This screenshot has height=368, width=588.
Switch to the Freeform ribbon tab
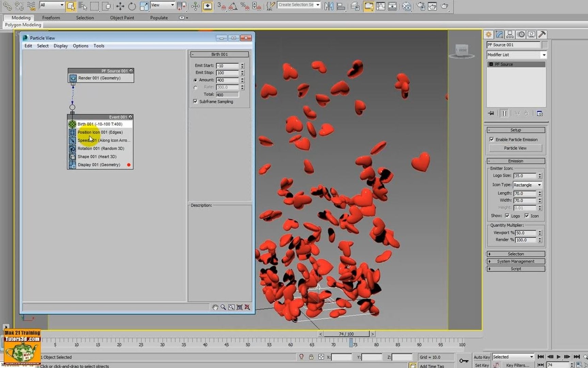[51, 18]
